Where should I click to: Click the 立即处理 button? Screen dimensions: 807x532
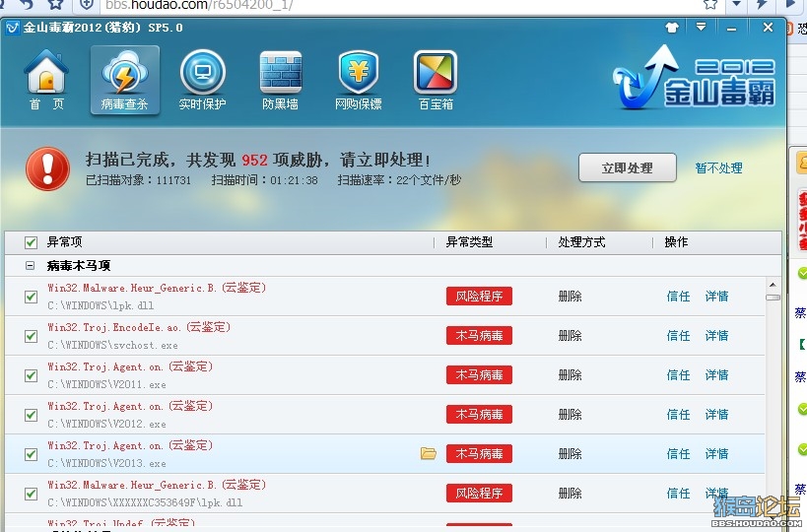click(x=628, y=167)
